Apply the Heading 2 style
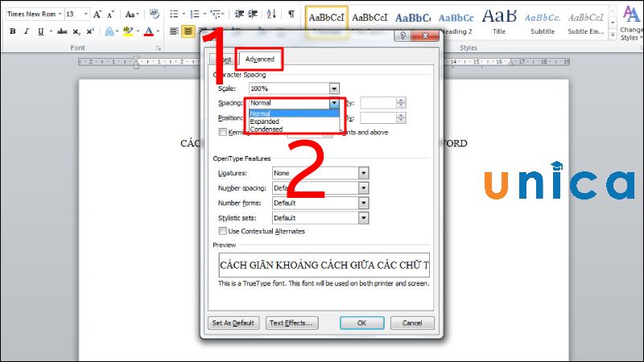The image size is (644, 362). (x=456, y=23)
